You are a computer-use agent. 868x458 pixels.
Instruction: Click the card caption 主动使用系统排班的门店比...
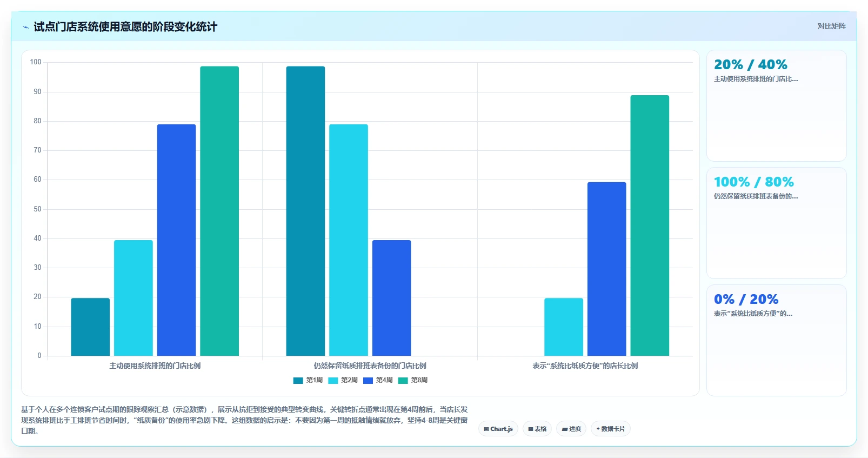(x=756, y=79)
